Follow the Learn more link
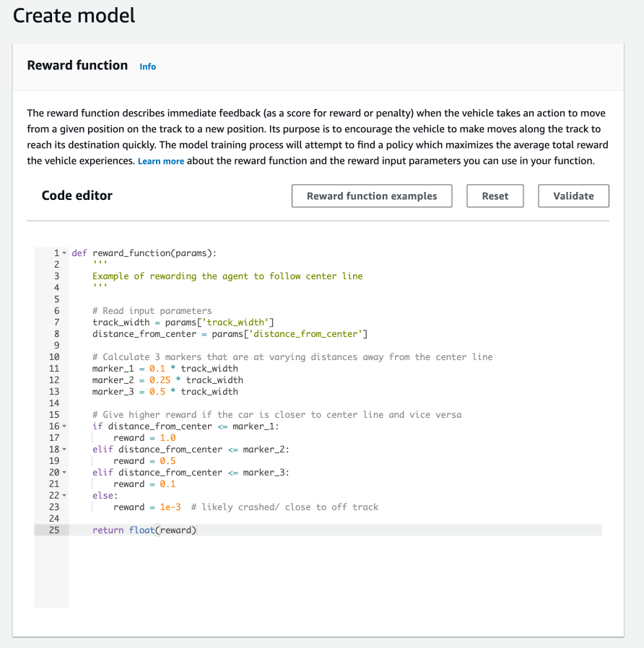 [161, 161]
